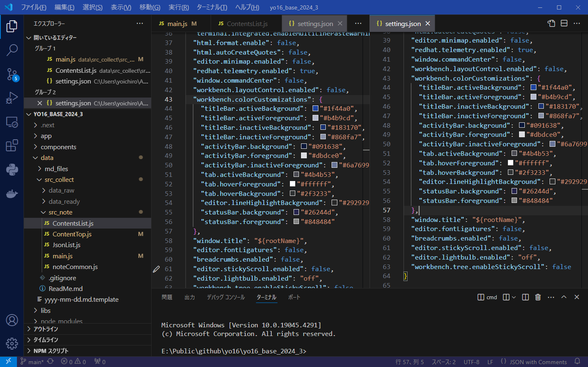Viewport: 588px width, 367px height.
Task: Open the launch profile dropdown next to cmd
Action: point(514,297)
